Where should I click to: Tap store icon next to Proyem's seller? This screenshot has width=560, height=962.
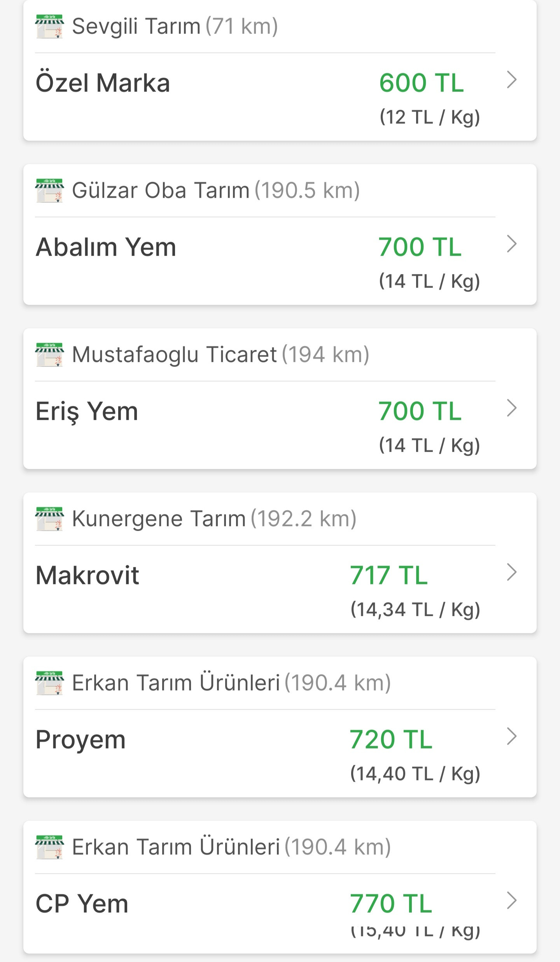49,683
